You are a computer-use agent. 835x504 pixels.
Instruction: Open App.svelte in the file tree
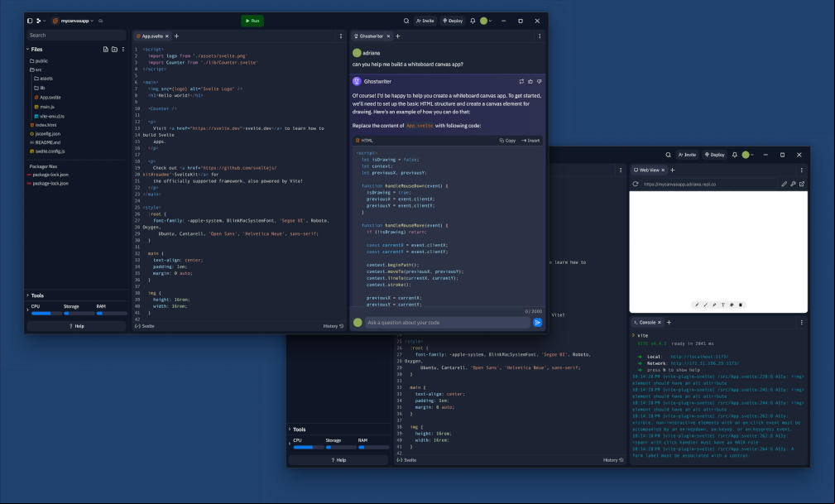click(x=47, y=98)
